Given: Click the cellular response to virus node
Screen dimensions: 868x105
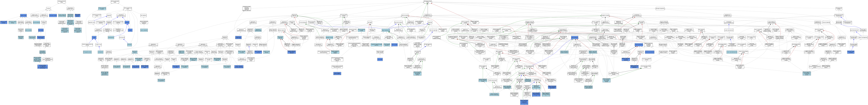Looking at the screenshot, I should (258, 52).
